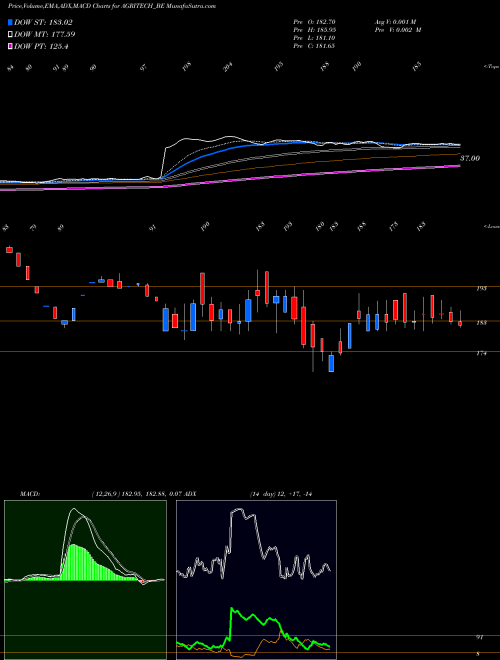The width and height of the screenshot is (500, 660).
Task: Click the 183 price level label
Action: [x=481, y=323]
